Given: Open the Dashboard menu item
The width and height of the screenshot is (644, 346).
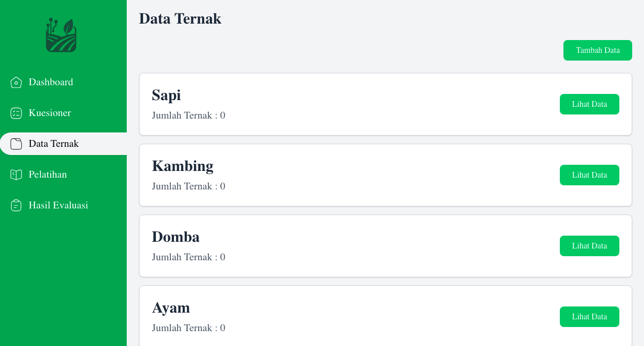Looking at the screenshot, I should [x=51, y=82].
